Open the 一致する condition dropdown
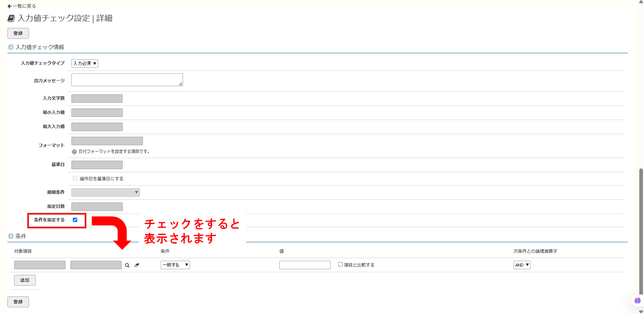This screenshot has height=314, width=644. (x=175, y=265)
